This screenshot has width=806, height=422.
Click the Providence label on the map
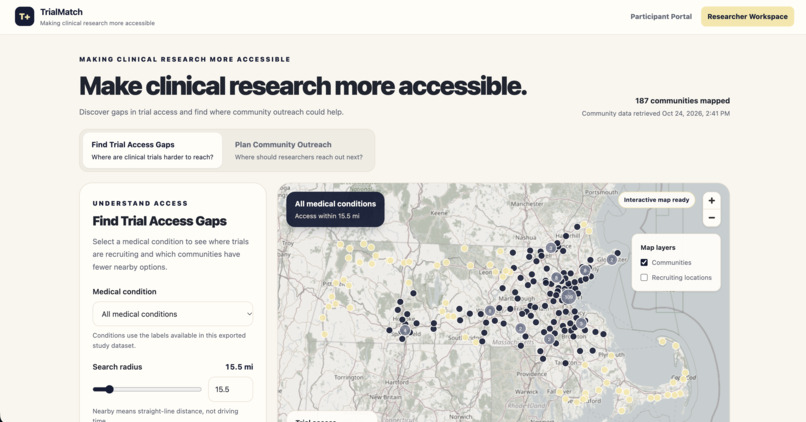pyautogui.click(x=532, y=374)
